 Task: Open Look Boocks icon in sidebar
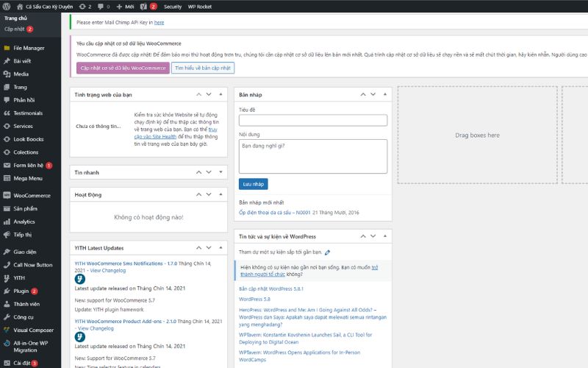click(7, 139)
